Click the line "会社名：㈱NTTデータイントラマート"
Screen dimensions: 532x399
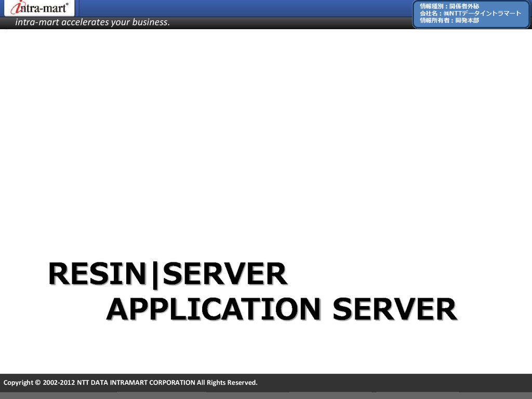(x=470, y=13)
